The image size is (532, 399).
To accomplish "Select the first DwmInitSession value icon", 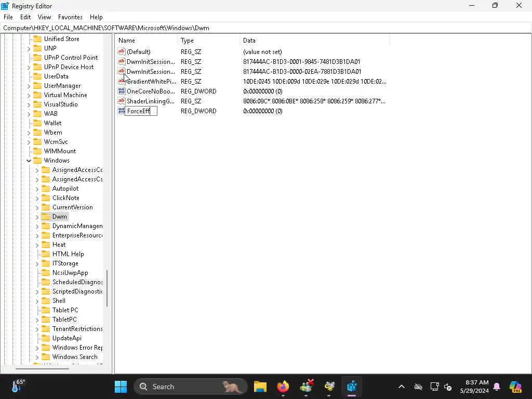I will click(122, 61).
